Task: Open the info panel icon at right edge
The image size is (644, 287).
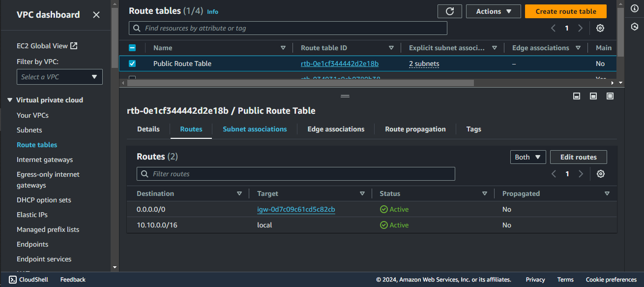Action: [x=634, y=9]
